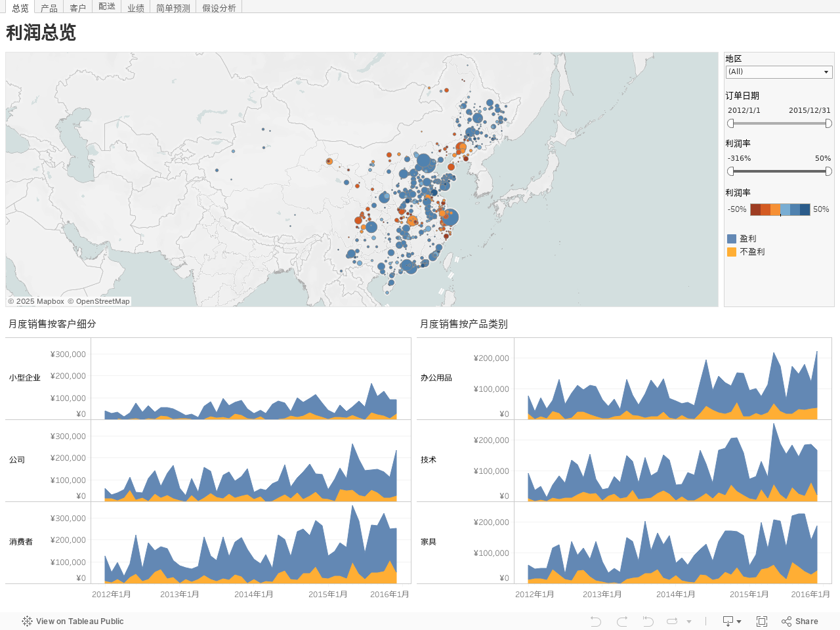Click the -316% minimum profit value
This screenshot has height=630, width=840.
click(x=739, y=158)
